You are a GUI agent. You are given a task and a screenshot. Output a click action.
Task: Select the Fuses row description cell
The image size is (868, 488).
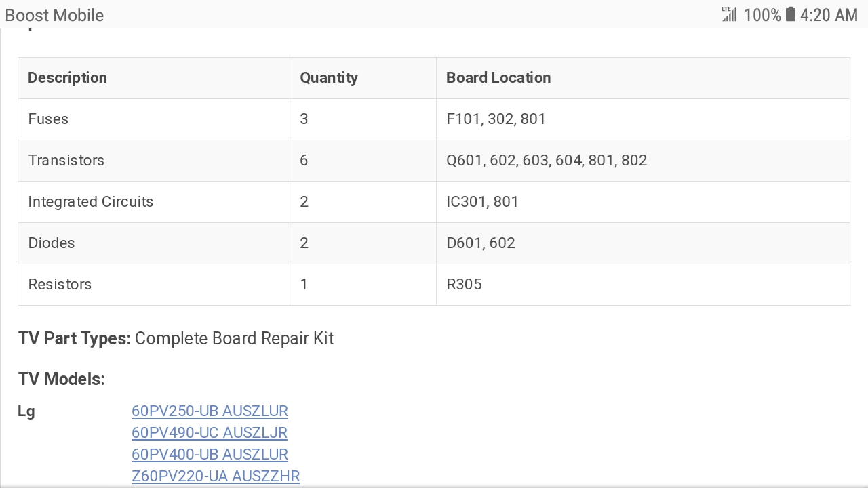point(48,119)
